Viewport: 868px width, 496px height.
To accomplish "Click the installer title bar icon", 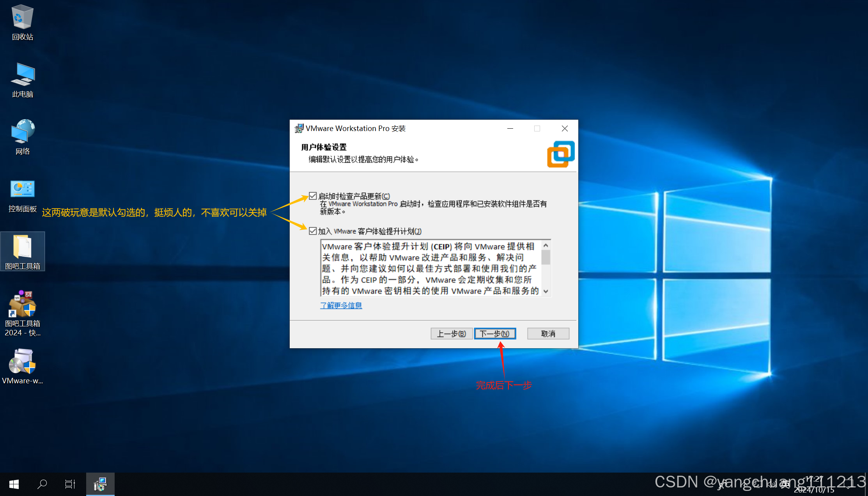I will [x=299, y=128].
